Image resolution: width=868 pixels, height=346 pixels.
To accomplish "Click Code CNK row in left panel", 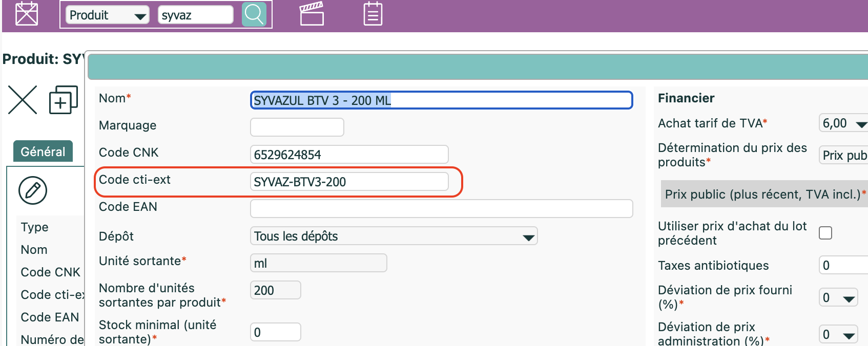I will click(50, 272).
